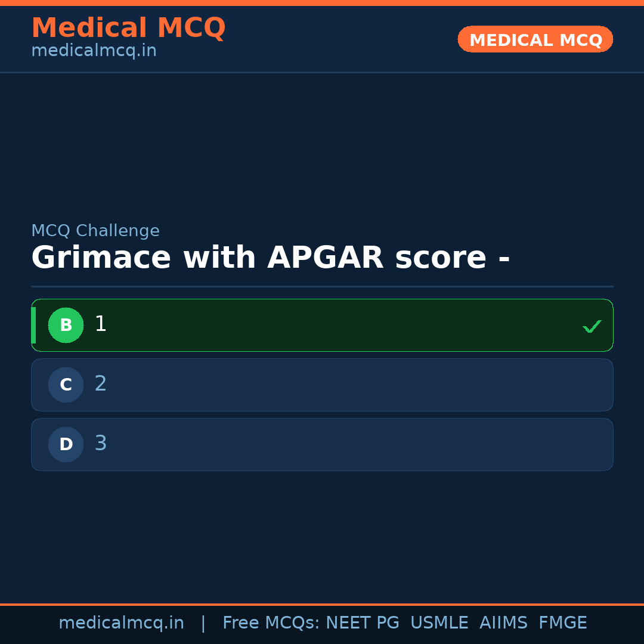Click the green left accent bar on option B

[33, 325]
